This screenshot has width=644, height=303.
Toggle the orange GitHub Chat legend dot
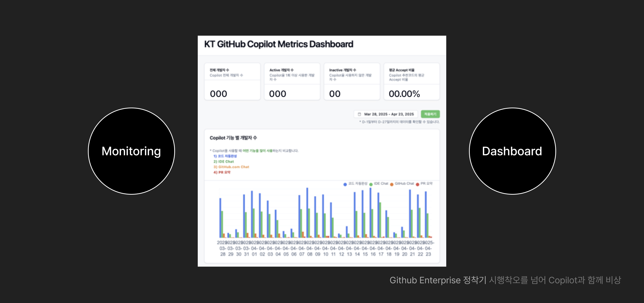click(392, 184)
